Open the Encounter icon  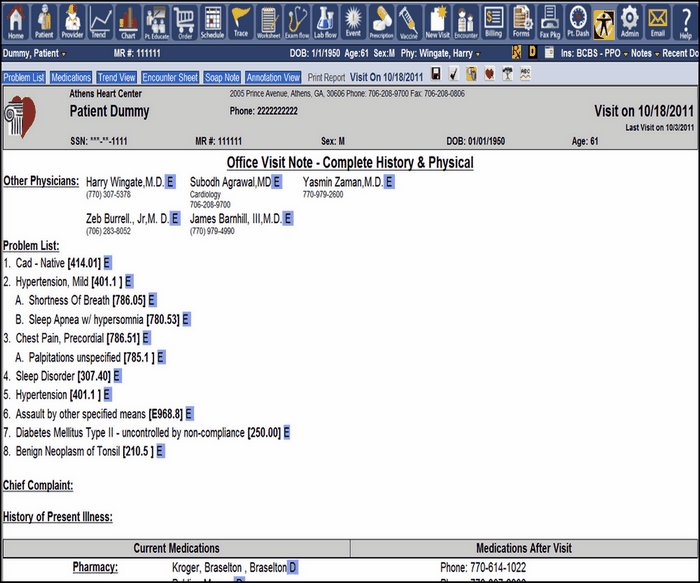click(466, 21)
